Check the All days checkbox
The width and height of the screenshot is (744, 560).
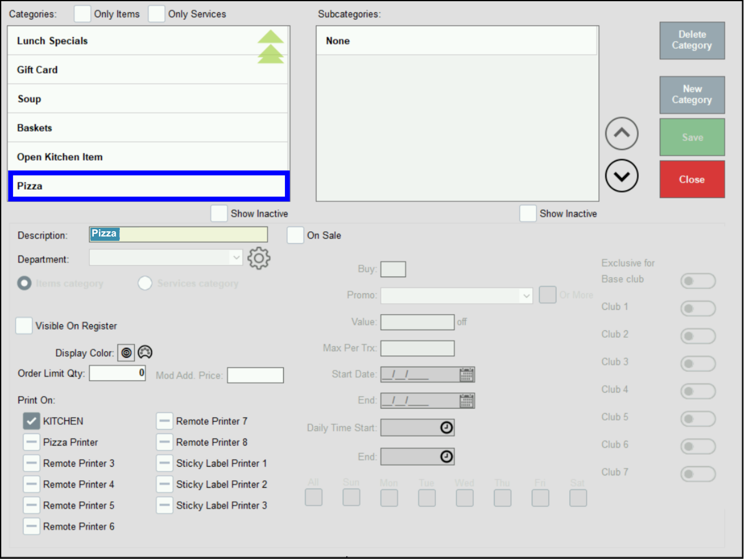pyautogui.click(x=314, y=498)
